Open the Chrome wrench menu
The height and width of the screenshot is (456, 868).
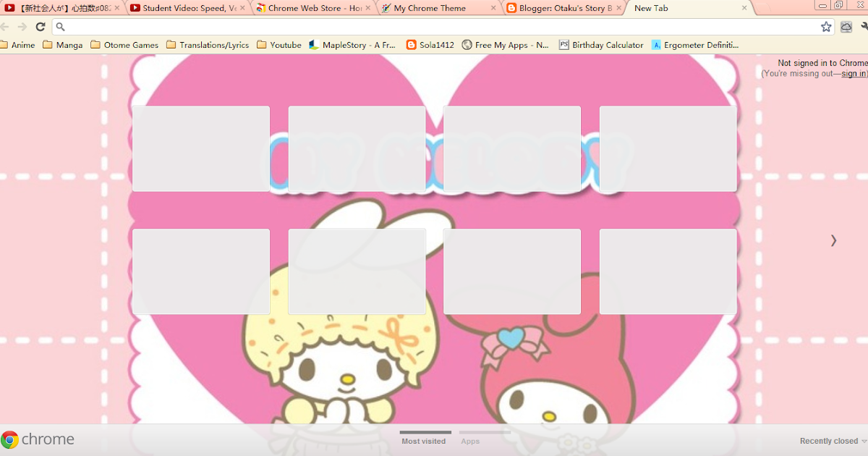coord(864,27)
